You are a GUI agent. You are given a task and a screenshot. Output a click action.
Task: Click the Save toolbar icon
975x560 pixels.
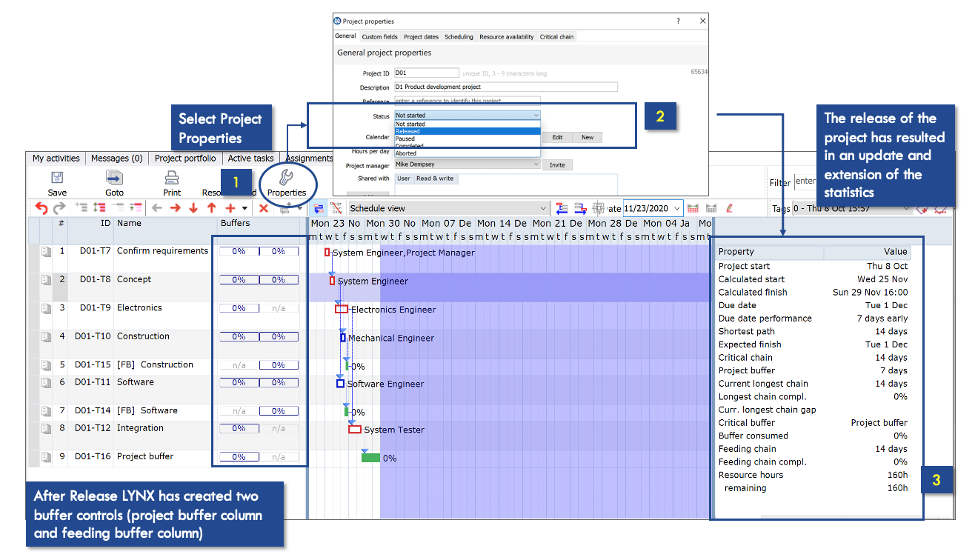(57, 178)
